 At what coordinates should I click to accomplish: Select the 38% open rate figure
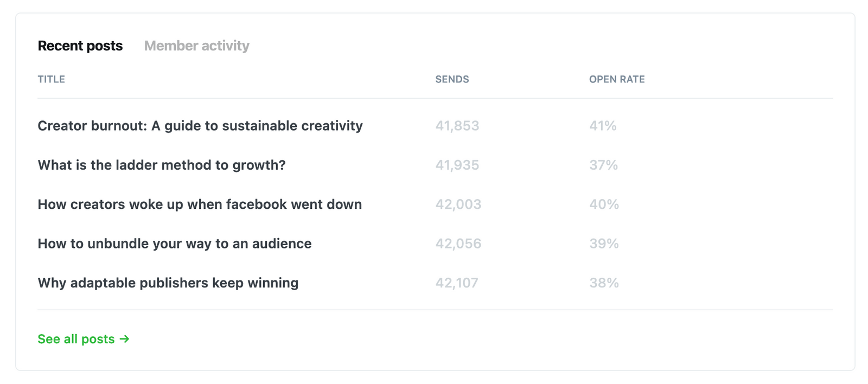[604, 283]
